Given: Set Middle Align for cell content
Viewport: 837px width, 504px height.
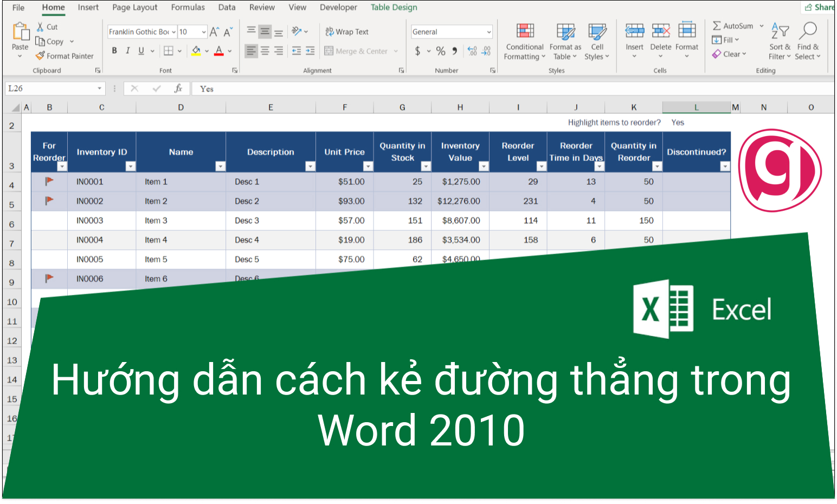Looking at the screenshot, I should [x=265, y=31].
